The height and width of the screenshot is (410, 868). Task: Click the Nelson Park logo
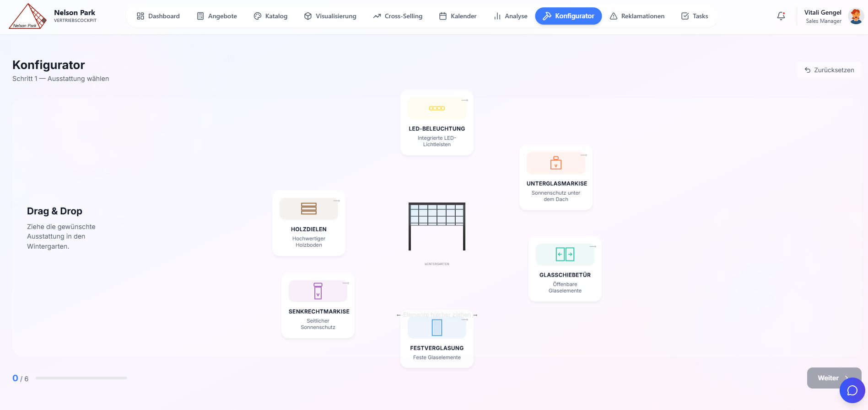[x=28, y=16]
